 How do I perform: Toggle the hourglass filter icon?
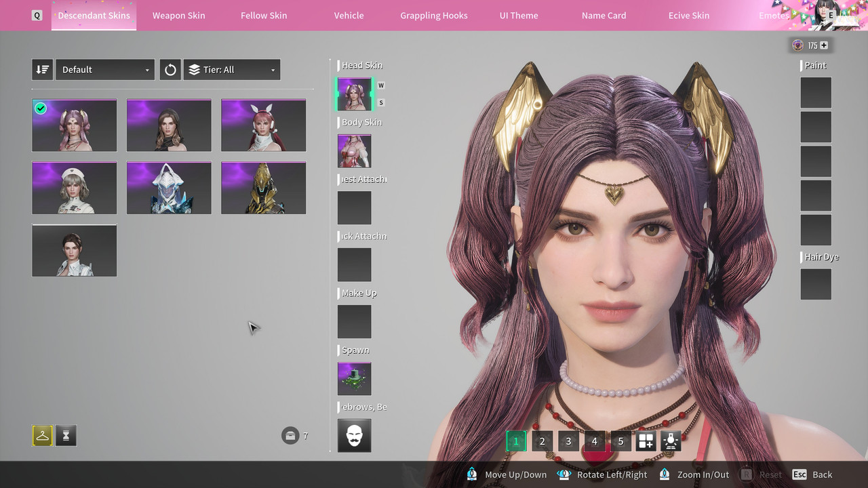(x=66, y=436)
